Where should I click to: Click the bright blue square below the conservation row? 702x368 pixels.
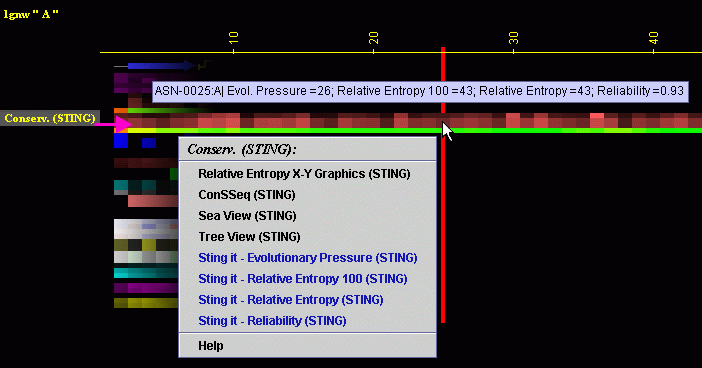coord(121,141)
